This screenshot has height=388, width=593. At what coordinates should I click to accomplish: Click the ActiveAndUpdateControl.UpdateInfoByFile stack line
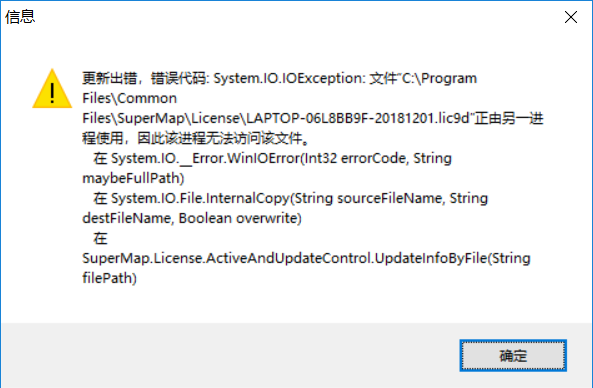tap(306, 258)
